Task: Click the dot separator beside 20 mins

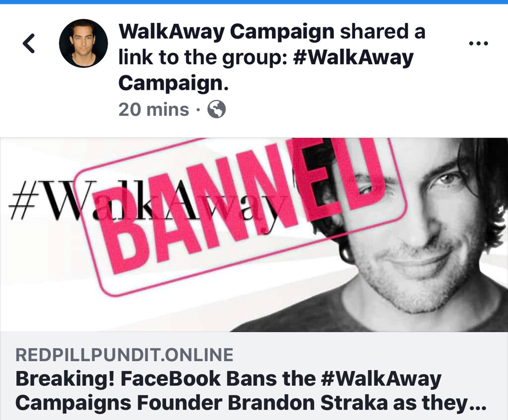Action: coord(198,110)
